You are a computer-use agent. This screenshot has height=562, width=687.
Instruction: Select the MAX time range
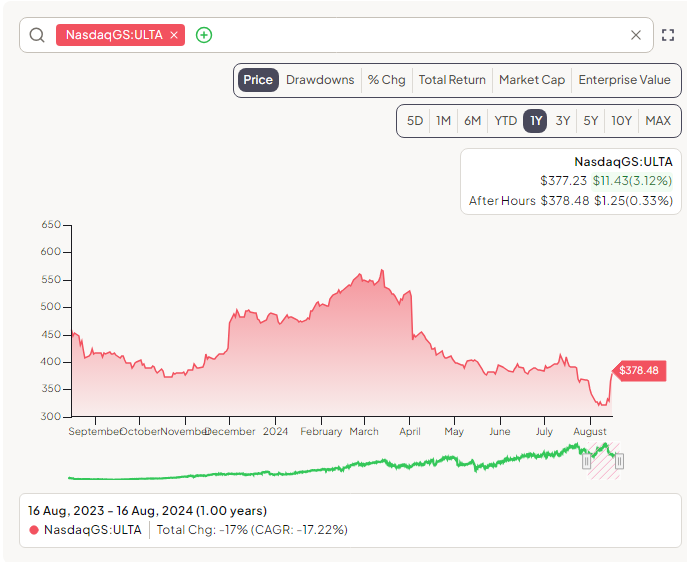pos(658,120)
